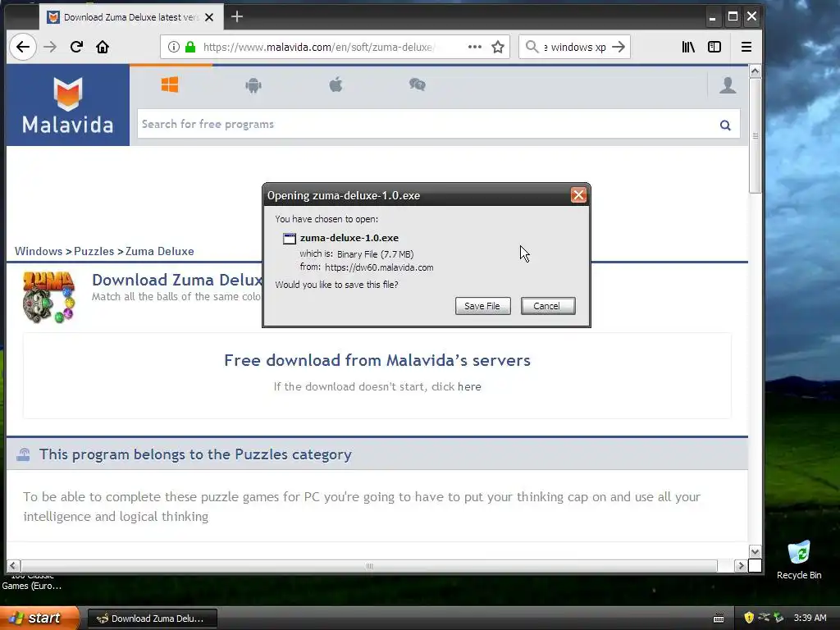This screenshot has width=840, height=630.
Task: Toggle the Firefox sidebar icon
Action: point(714,47)
